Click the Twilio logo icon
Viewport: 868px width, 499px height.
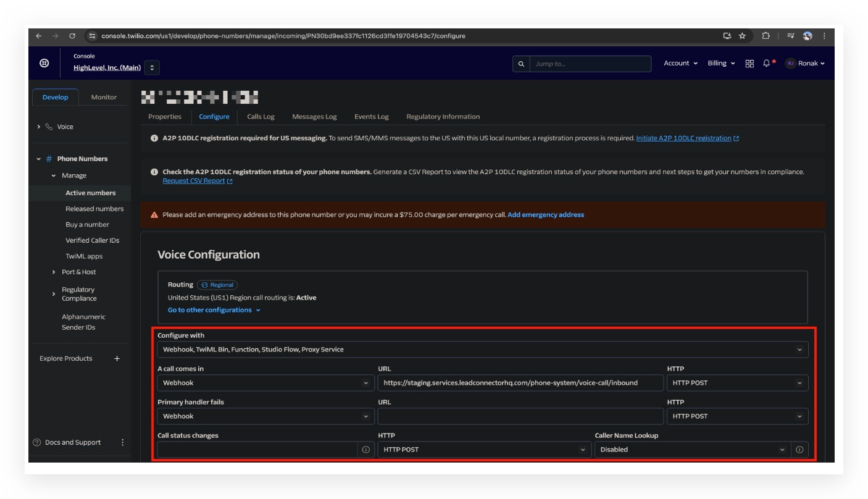(44, 63)
